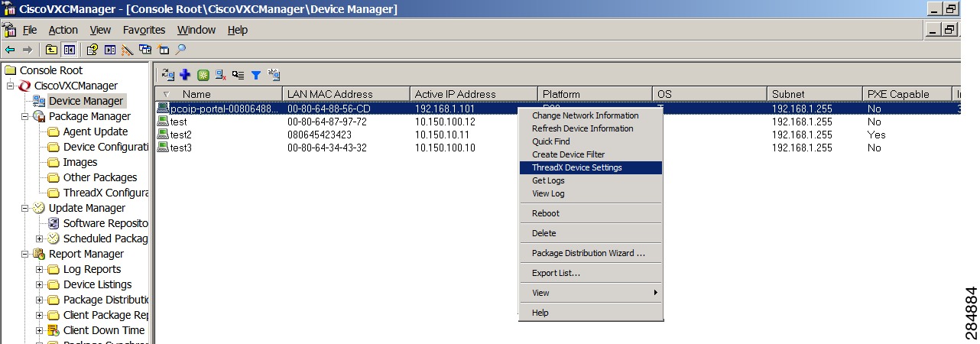
Task: Click the MMC icon left of File menu
Action: tap(10, 30)
